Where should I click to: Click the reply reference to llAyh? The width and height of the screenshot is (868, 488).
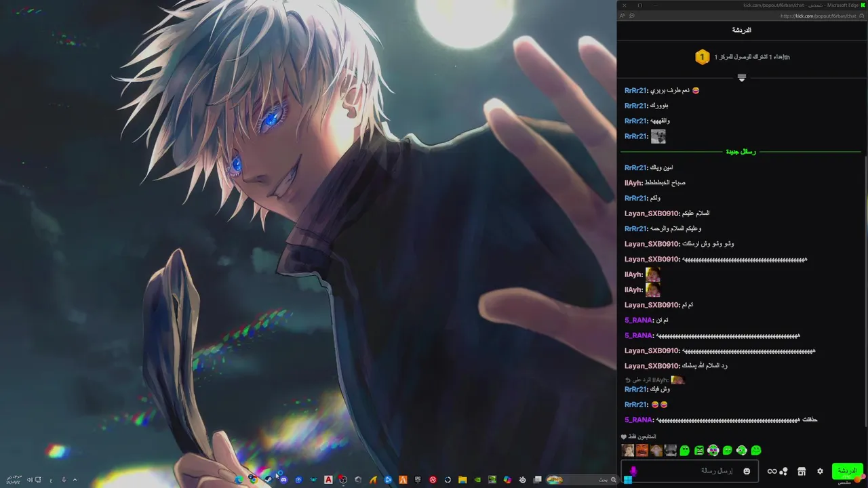click(x=655, y=380)
